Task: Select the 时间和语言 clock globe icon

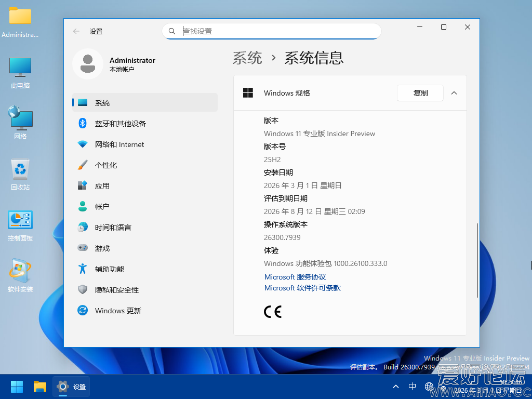Action: pyautogui.click(x=83, y=228)
